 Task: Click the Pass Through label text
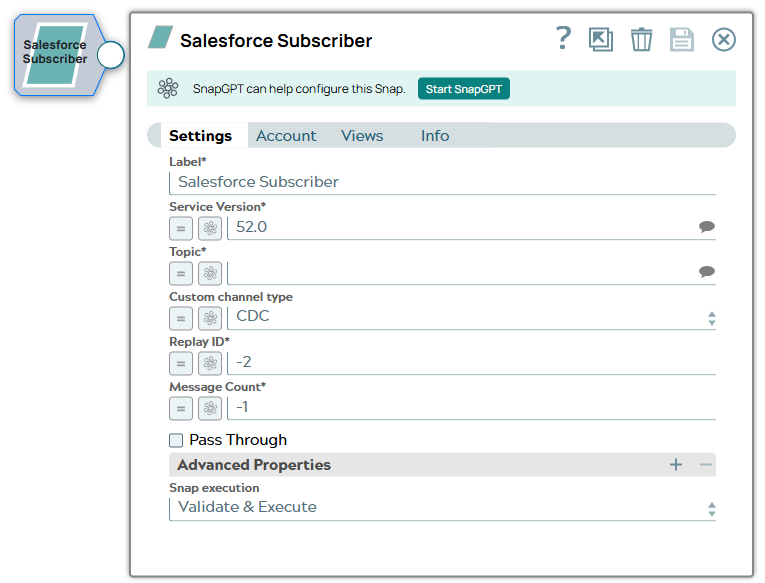(x=238, y=440)
